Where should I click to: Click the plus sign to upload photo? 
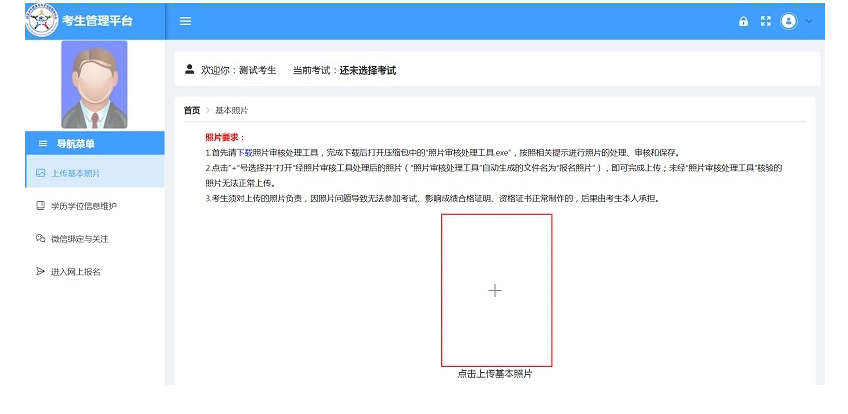pyautogui.click(x=495, y=291)
